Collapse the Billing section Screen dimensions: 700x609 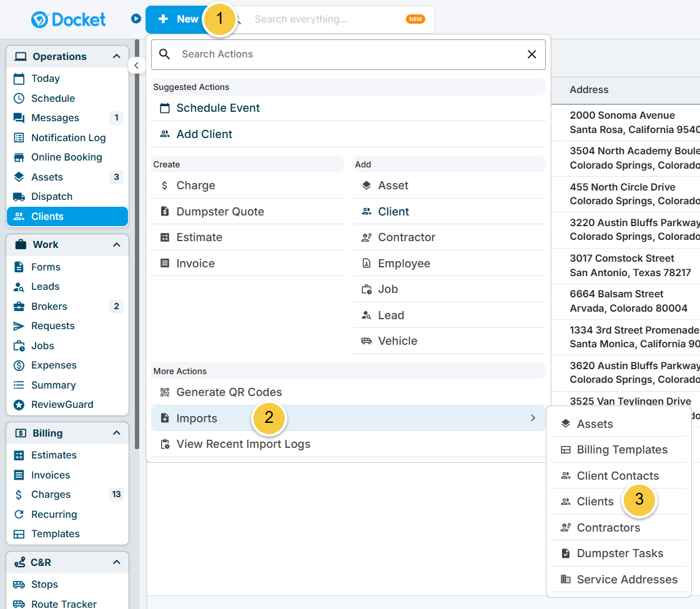[116, 433]
